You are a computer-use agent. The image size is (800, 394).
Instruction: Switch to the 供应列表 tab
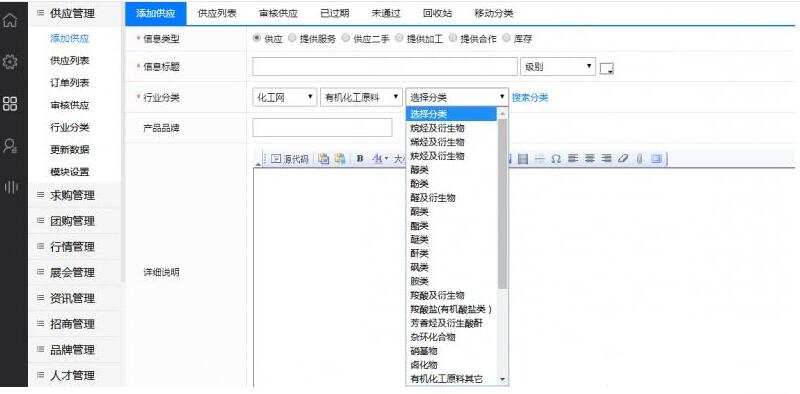click(217, 14)
